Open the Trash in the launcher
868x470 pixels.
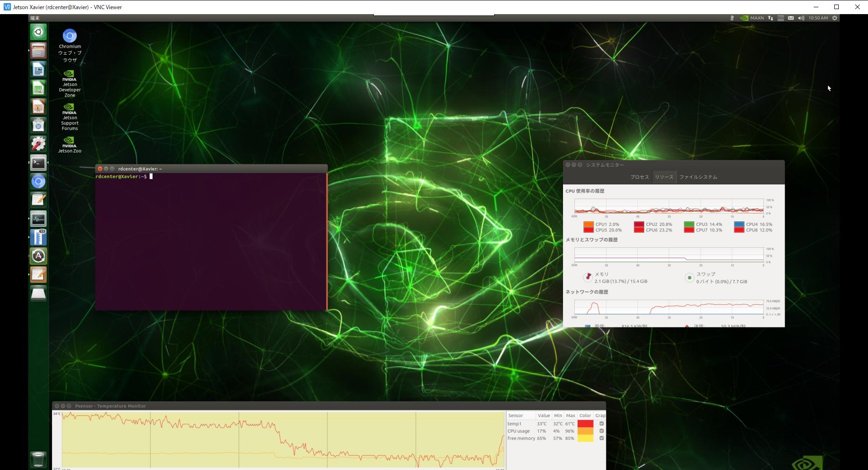click(x=38, y=459)
